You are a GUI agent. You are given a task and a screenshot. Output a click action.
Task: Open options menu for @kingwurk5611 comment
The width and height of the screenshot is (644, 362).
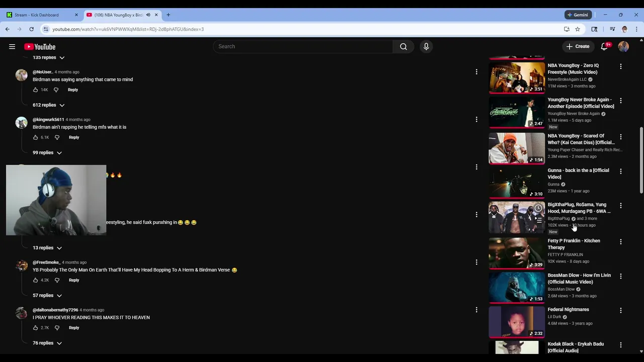point(476,120)
